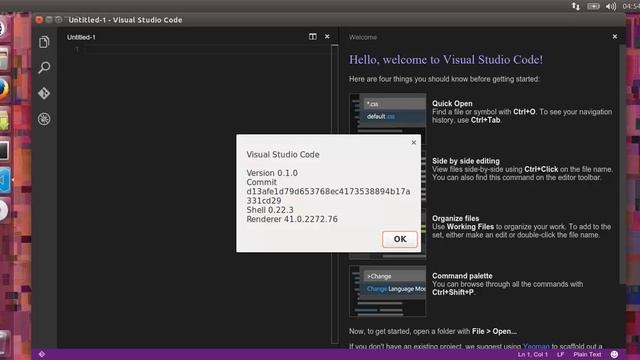640x360 pixels.
Task: Select the Untitled-1 tab title
Action: [x=81, y=37]
